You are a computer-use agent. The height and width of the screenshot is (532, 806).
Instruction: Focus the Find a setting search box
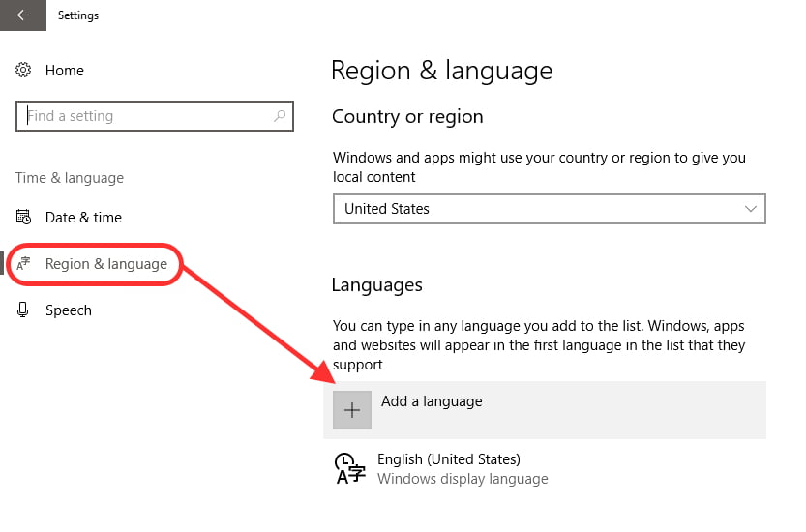pos(154,116)
